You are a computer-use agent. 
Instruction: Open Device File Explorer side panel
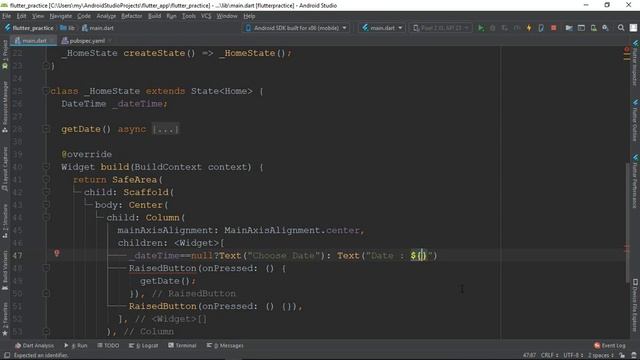point(635,305)
